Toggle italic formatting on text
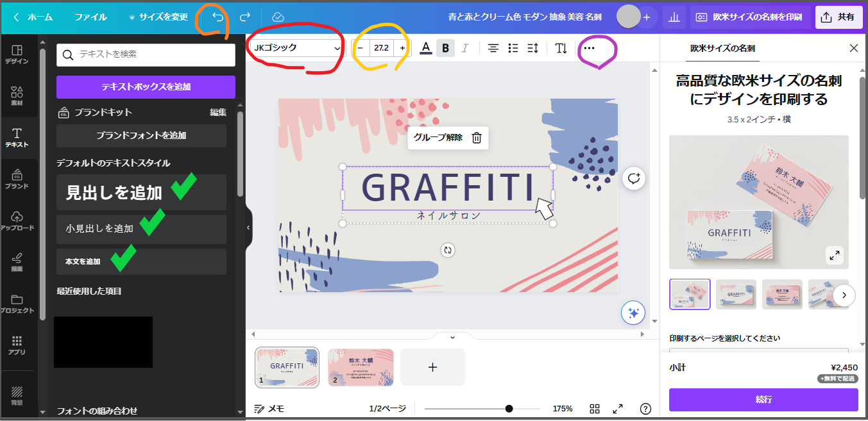The width and height of the screenshot is (868, 421). coord(465,48)
